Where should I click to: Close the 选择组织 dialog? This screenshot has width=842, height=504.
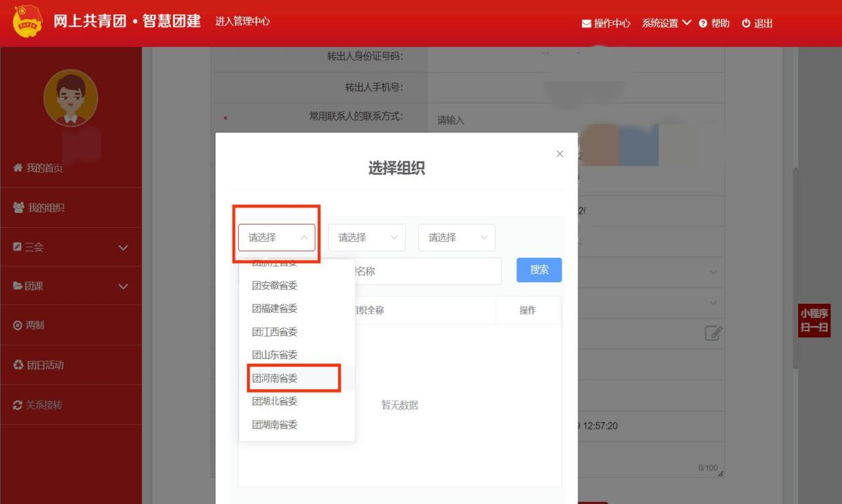point(560,154)
